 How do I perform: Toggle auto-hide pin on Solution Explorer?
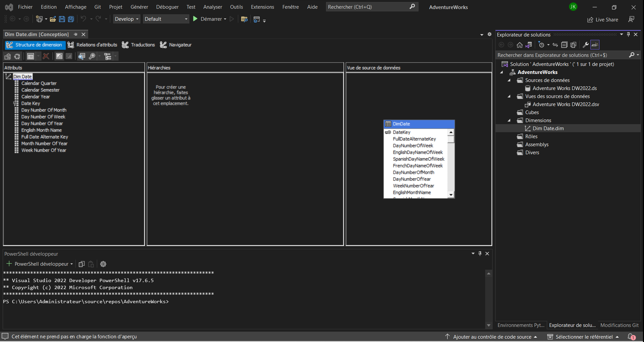point(629,34)
